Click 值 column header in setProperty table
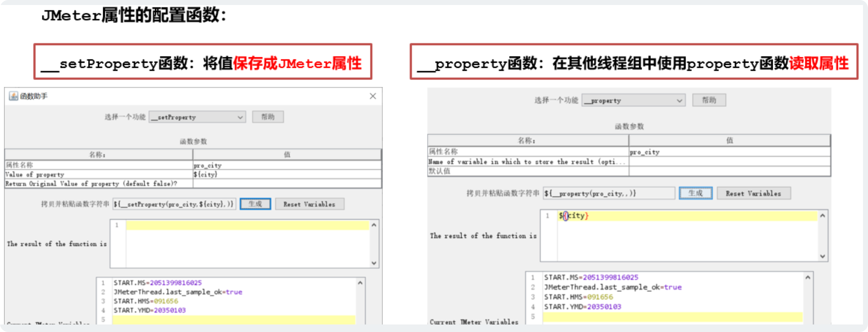868x332 pixels. tap(287, 155)
